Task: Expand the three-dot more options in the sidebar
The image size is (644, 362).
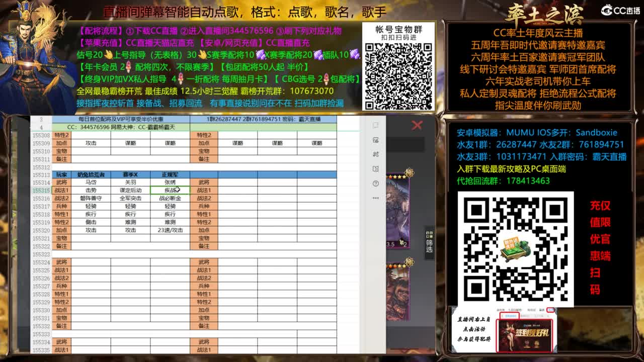Action: [375, 198]
